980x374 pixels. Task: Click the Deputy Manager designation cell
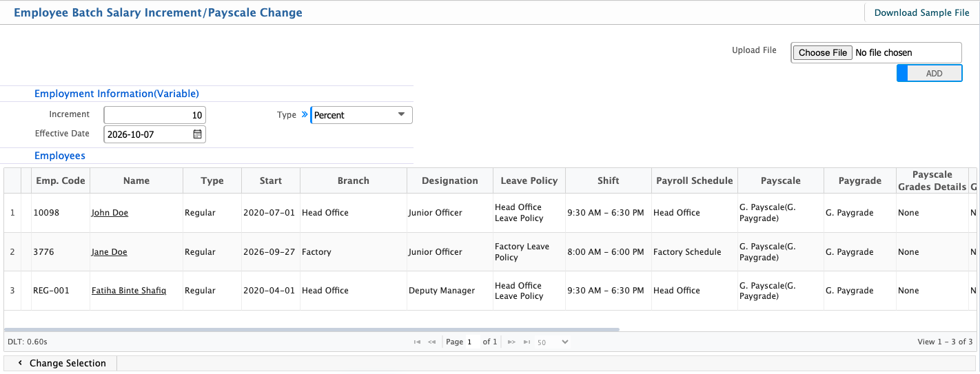point(450,291)
